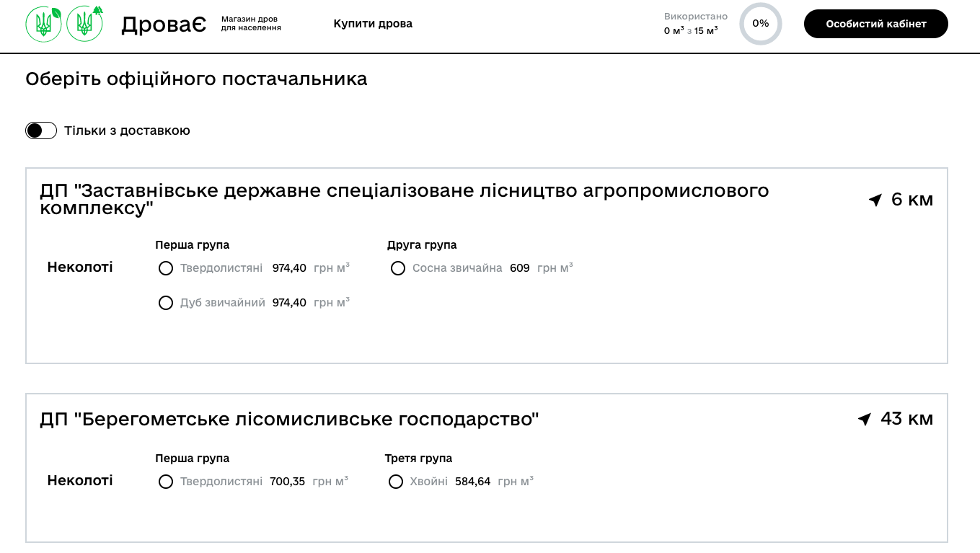Toggle the Тільки з доставкою switch

click(x=41, y=130)
